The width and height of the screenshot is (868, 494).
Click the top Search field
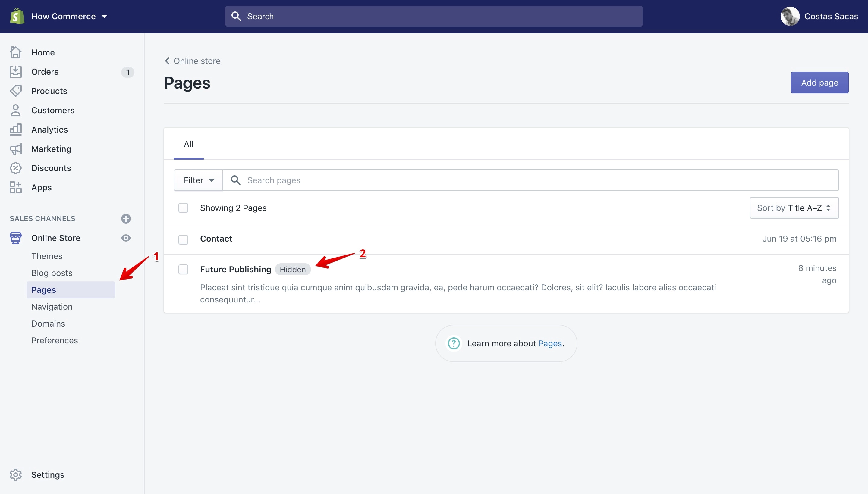pos(433,16)
